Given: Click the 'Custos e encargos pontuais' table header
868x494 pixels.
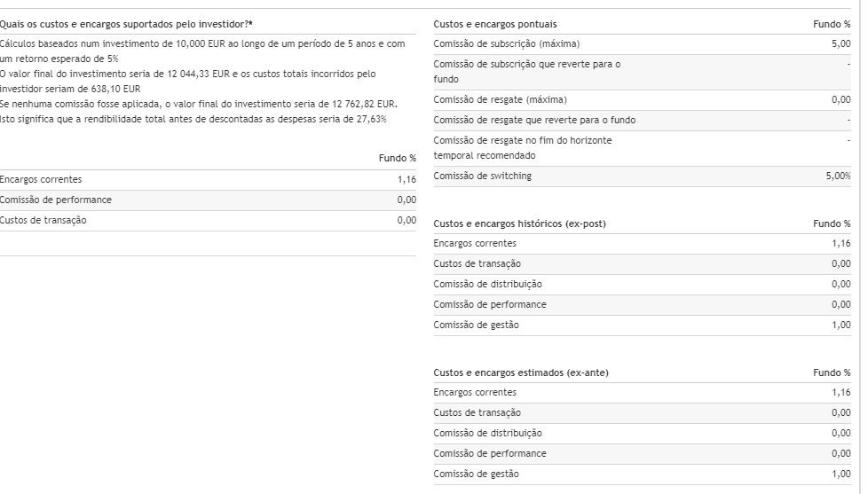Looking at the screenshot, I should coord(495,24).
